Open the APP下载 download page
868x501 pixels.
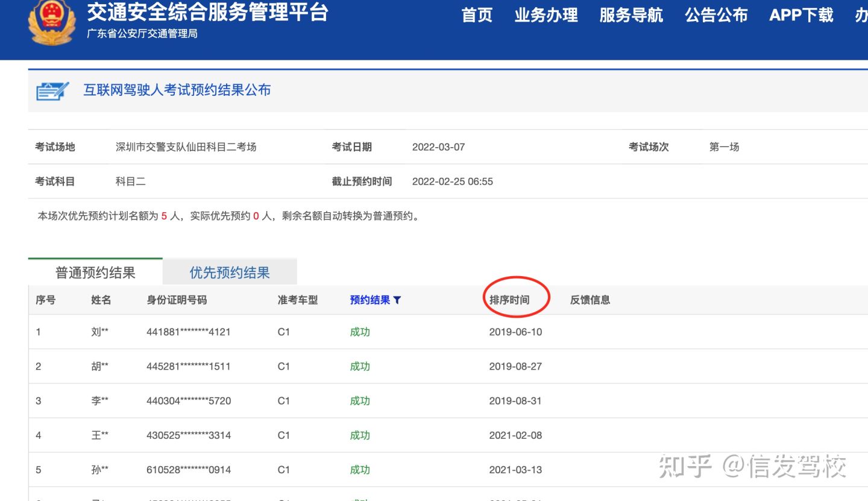tap(801, 16)
